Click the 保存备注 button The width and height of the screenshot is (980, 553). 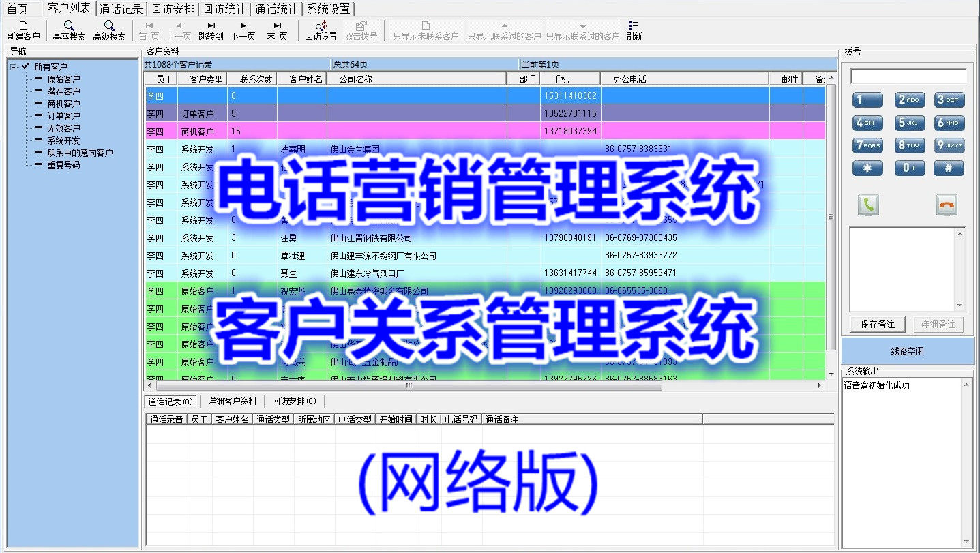877,325
